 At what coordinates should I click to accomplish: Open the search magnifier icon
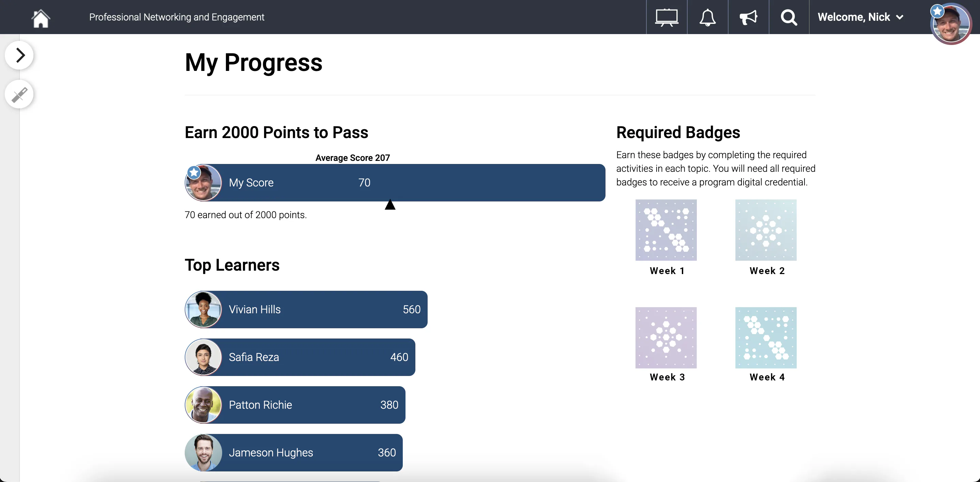789,17
